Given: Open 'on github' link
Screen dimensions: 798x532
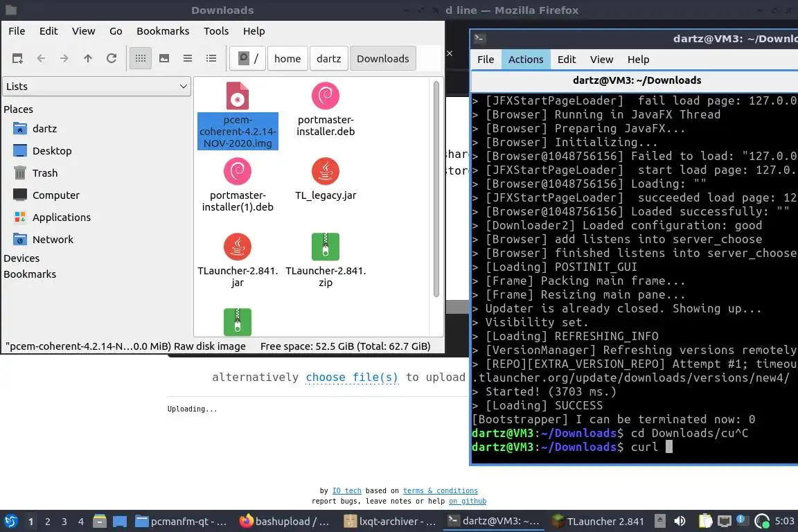Looking at the screenshot, I should click(467, 502).
